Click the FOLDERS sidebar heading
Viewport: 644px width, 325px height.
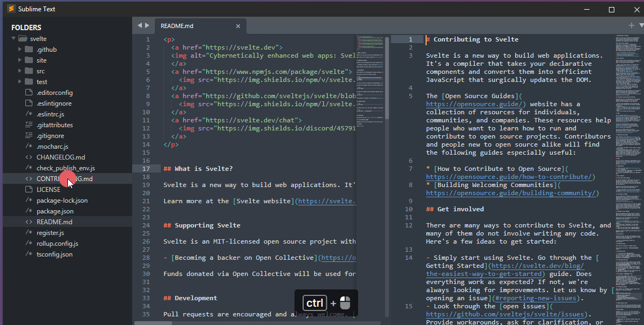(26, 27)
